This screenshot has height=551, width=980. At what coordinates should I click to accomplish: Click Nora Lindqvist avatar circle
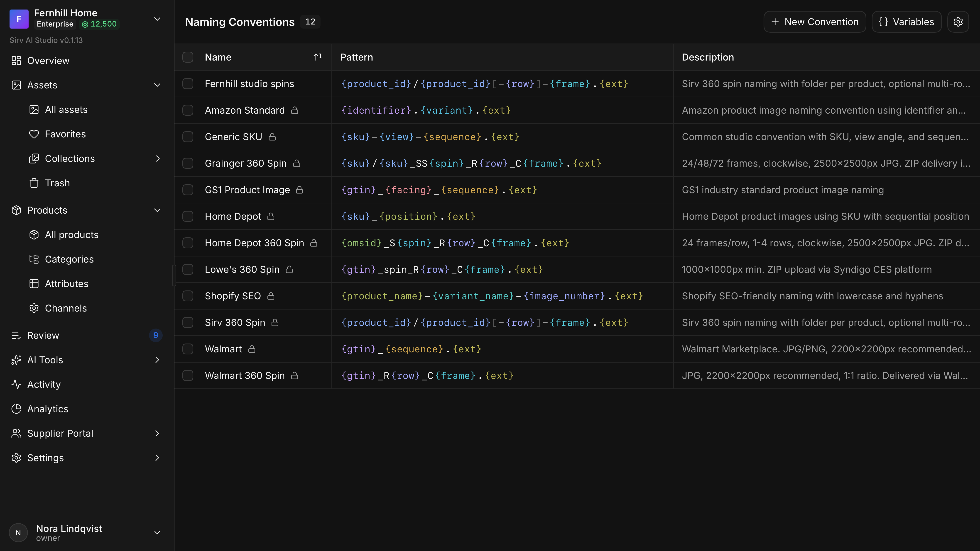point(18,532)
